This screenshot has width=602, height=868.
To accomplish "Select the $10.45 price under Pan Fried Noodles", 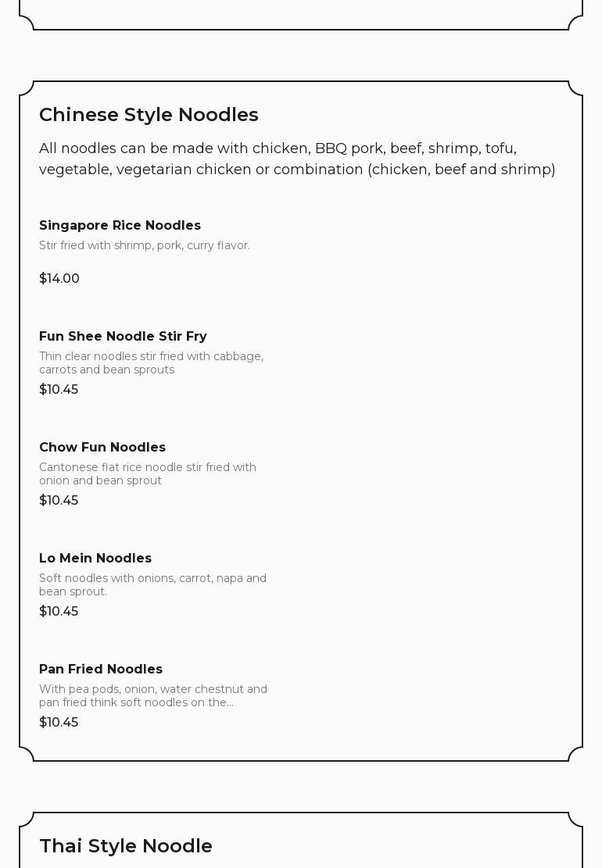I will 59,723.
